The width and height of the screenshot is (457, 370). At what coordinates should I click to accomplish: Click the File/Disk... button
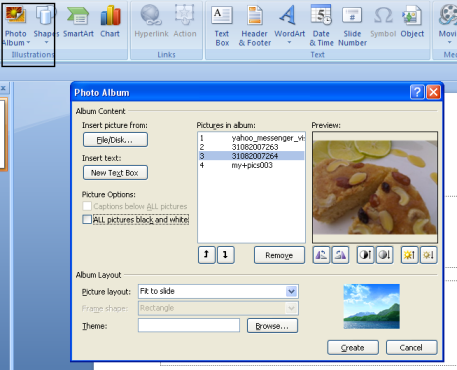pyautogui.click(x=115, y=140)
